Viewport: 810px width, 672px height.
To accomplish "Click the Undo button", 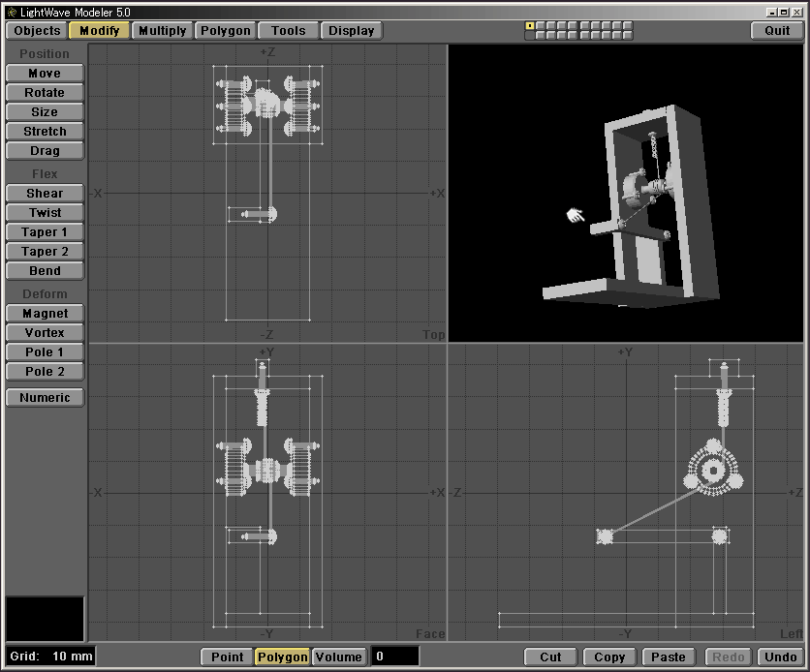I will click(x=781, y=657).
